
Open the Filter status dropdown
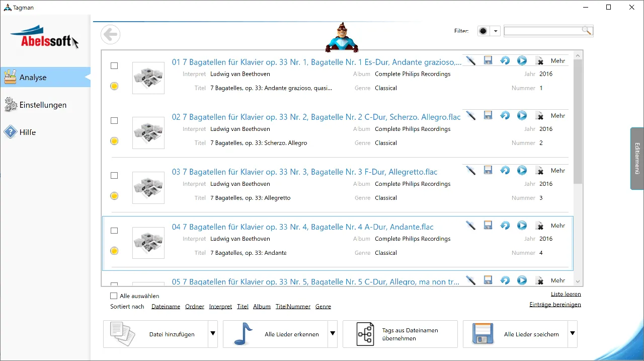click(496, 31)
